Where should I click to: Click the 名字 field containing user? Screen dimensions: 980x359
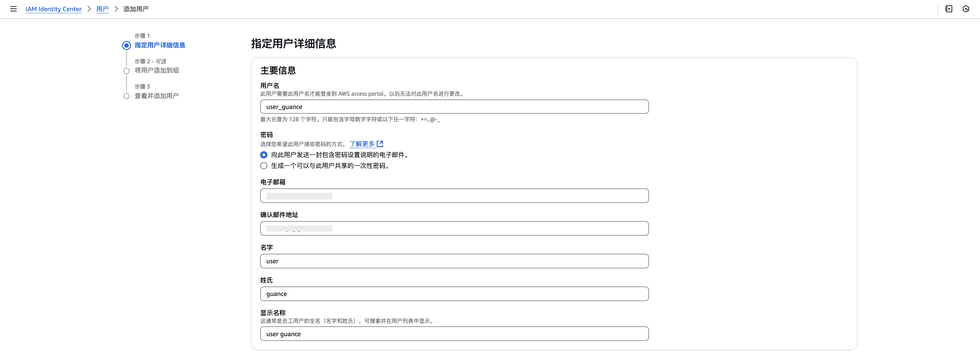[454, 262]
